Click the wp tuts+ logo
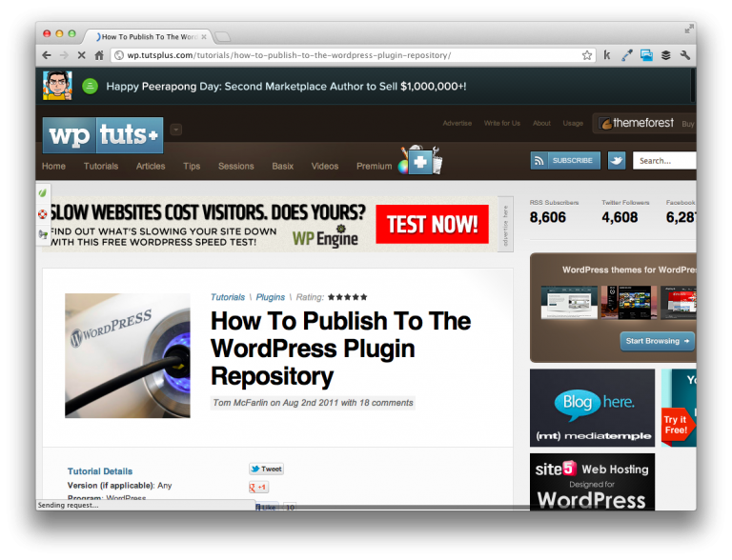This screenshot has width=732, height=560. [x=103, y=135]
